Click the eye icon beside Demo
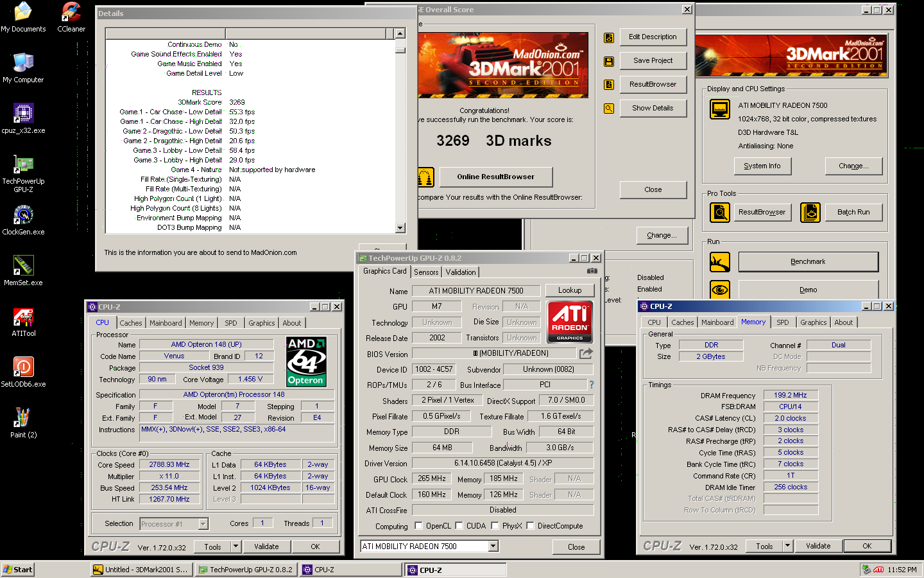The height and width of the screenshot is (578, 924). click(x=720, y=290)
